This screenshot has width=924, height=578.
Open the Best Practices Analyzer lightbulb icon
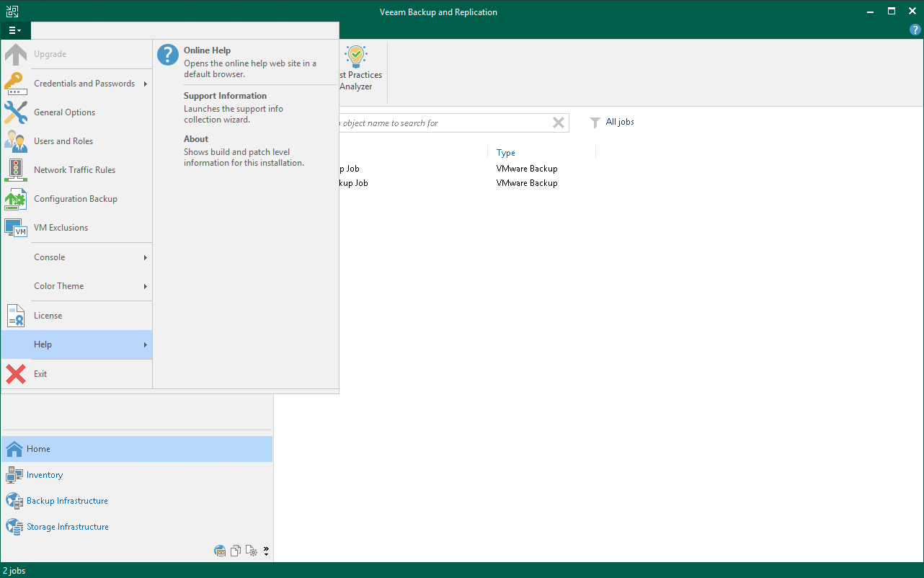click(x=356, y=56)
